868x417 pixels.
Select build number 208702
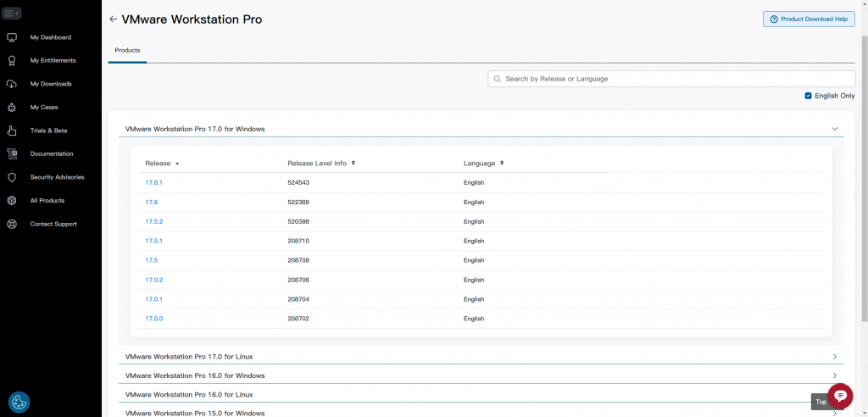[x=298, y=319]
